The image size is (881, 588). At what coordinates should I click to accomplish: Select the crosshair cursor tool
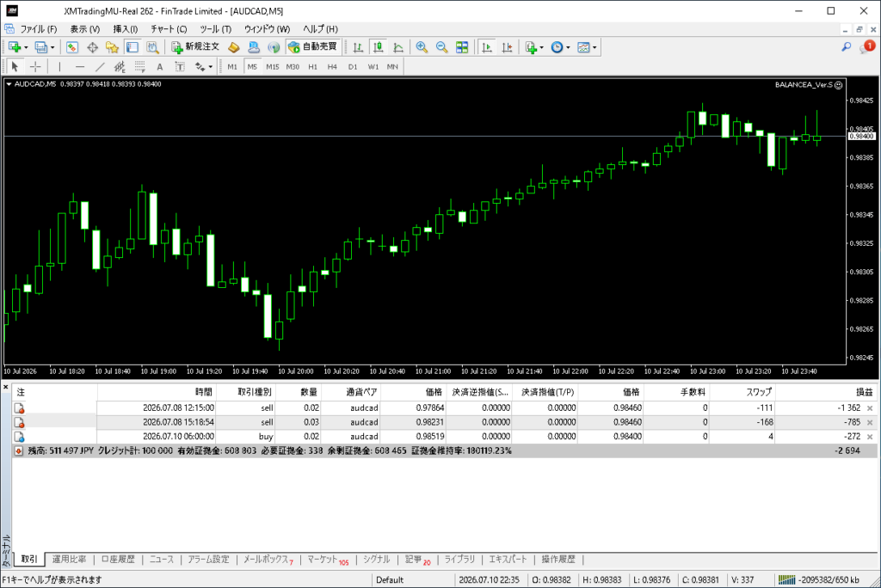(35, 67)
